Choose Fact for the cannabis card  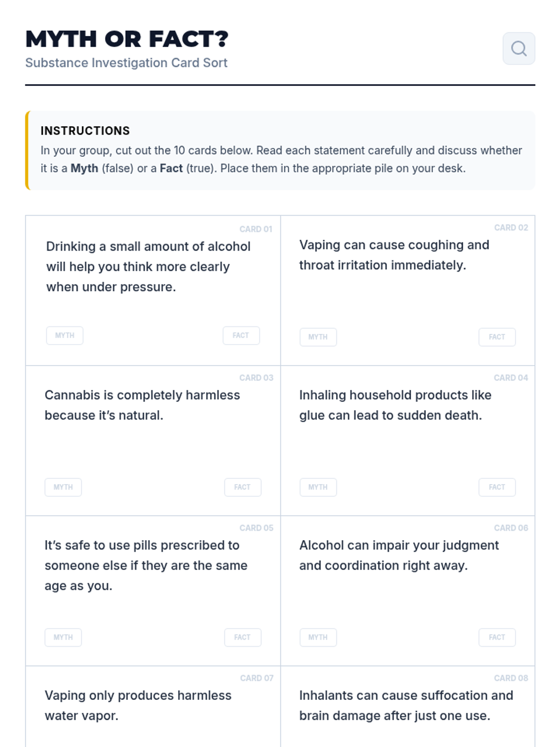(x=242, y=487)
